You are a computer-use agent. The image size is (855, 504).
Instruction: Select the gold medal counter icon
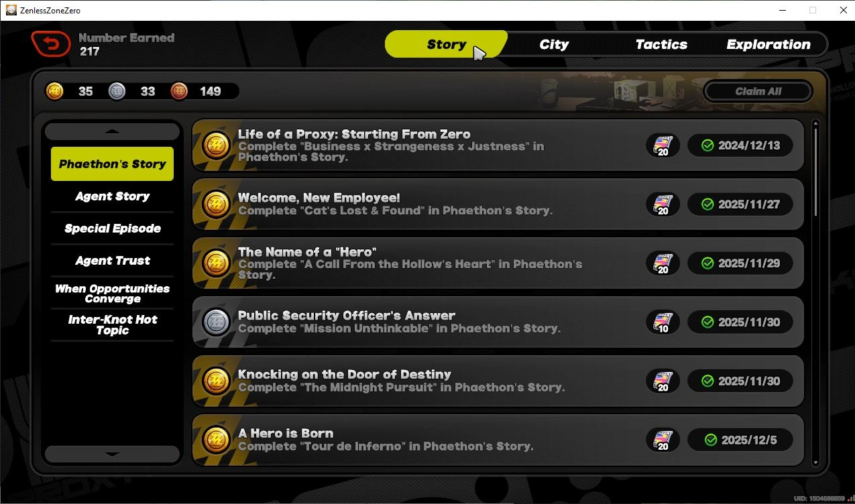55,91
